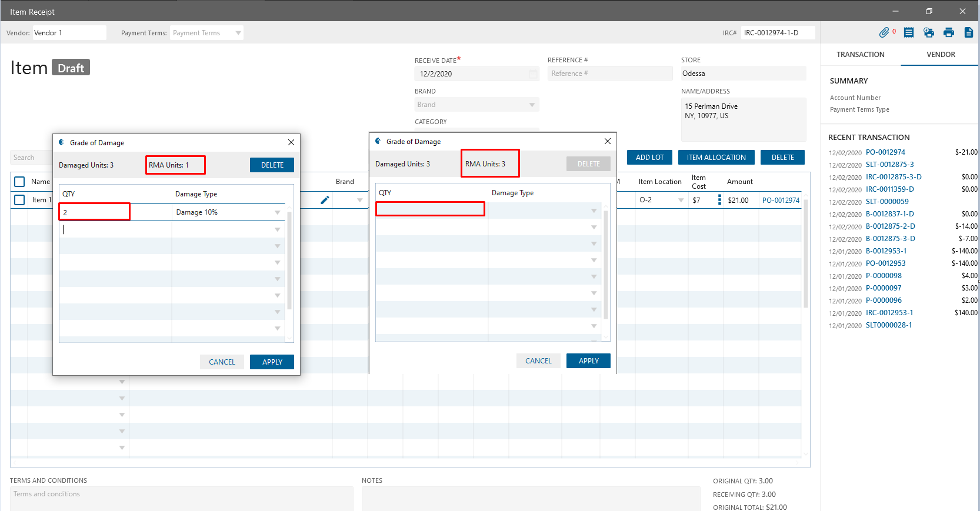Click the greyed DELETE in RMA Units: 3 dialog
The image size is (980, 511).
(x=589, y=164)
